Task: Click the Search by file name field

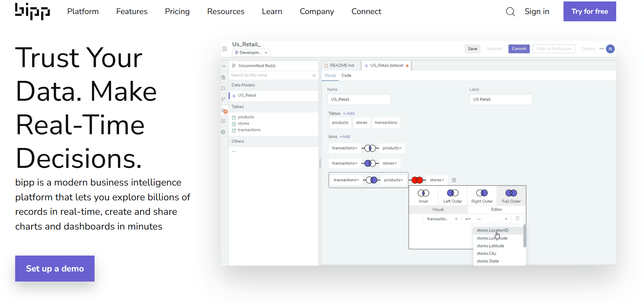Action: [273, 75]
